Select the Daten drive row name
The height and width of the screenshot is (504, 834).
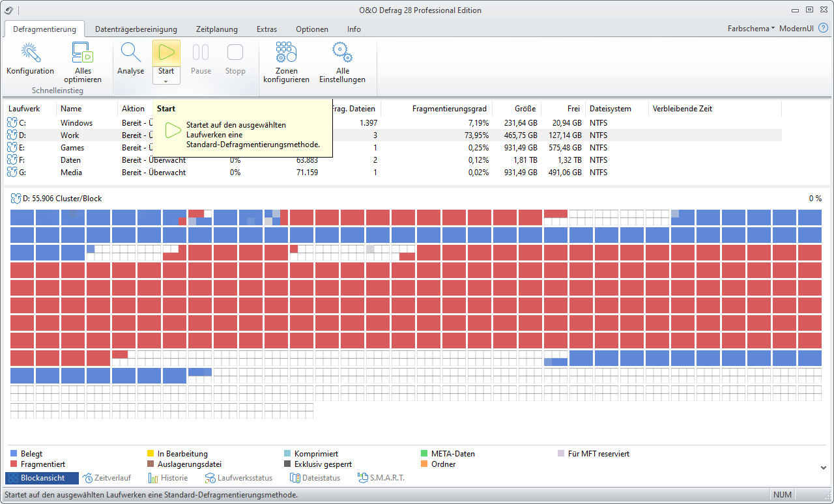[70, 160]
